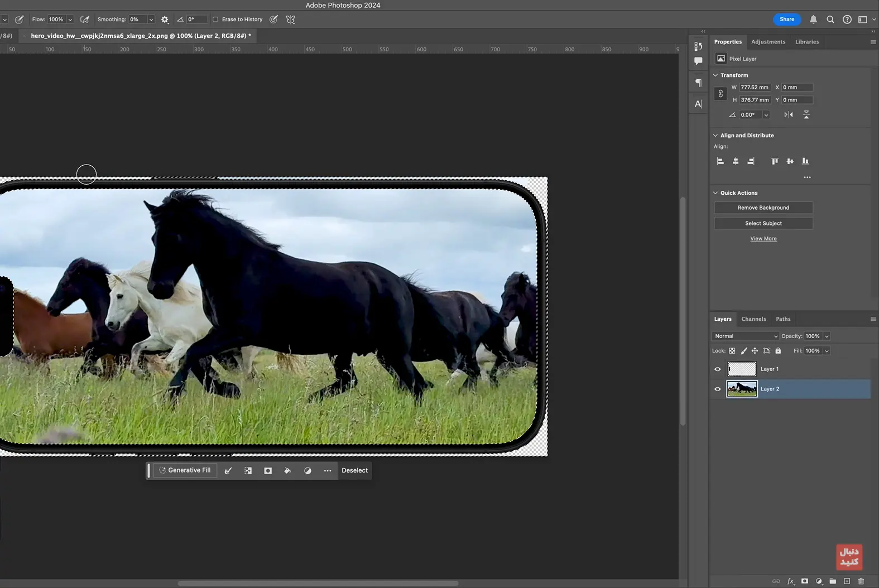Align top edges icon

click(775, 161)
